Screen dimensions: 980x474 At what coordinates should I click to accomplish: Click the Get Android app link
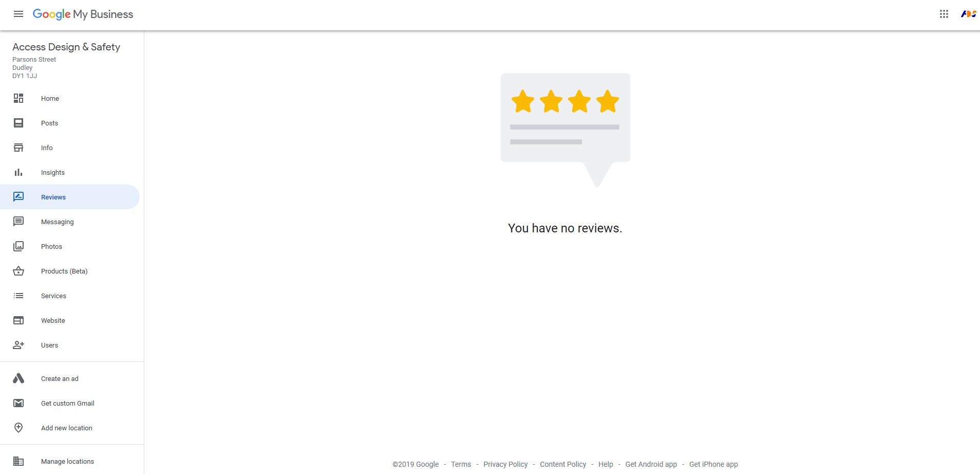point(650,464)
